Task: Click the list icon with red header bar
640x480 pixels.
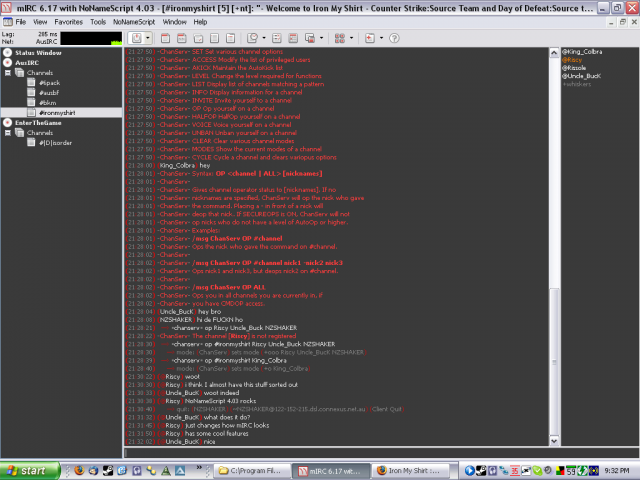Action: (293, 38)
